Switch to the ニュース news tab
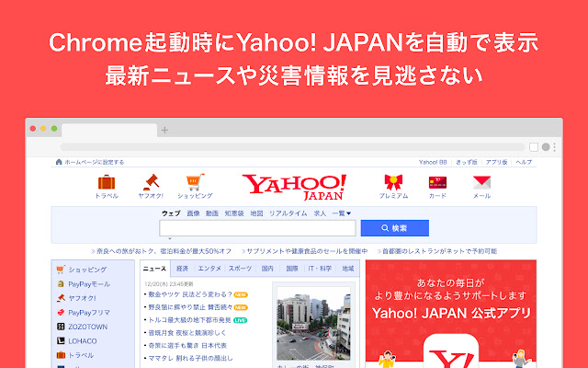This screenshot has height=368, width=588. point(155,269)
